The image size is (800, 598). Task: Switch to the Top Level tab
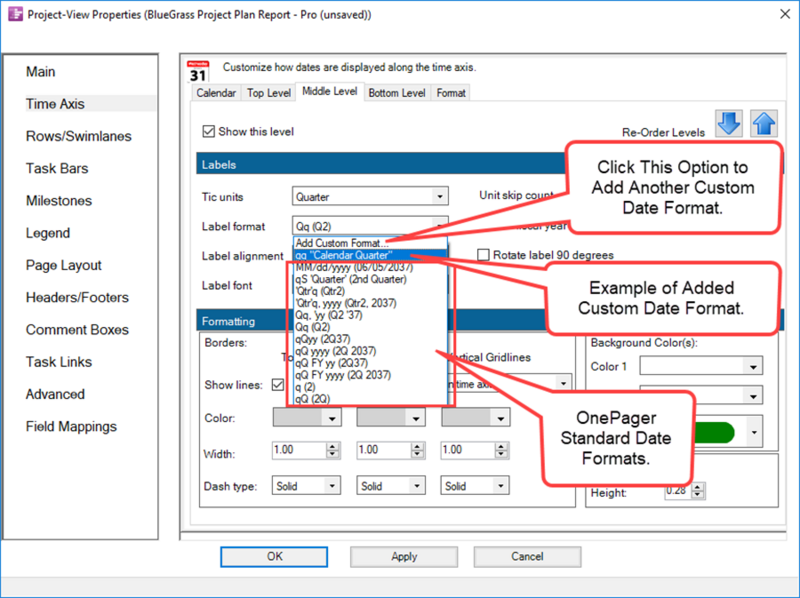(268, 93)
